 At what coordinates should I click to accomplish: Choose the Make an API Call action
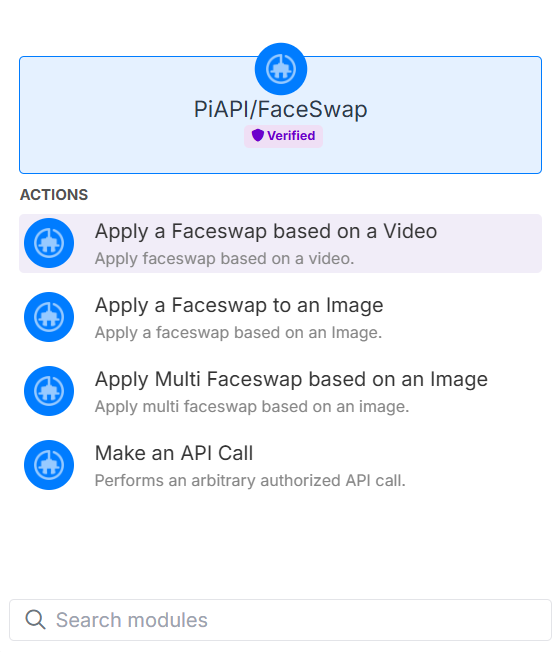pyautogui.click(x=280, y=465)
